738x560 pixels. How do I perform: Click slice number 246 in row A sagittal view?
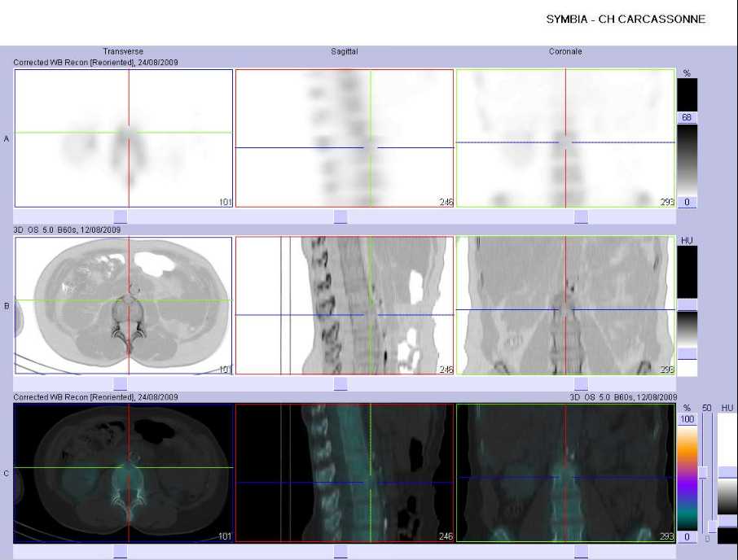point(446,202)
